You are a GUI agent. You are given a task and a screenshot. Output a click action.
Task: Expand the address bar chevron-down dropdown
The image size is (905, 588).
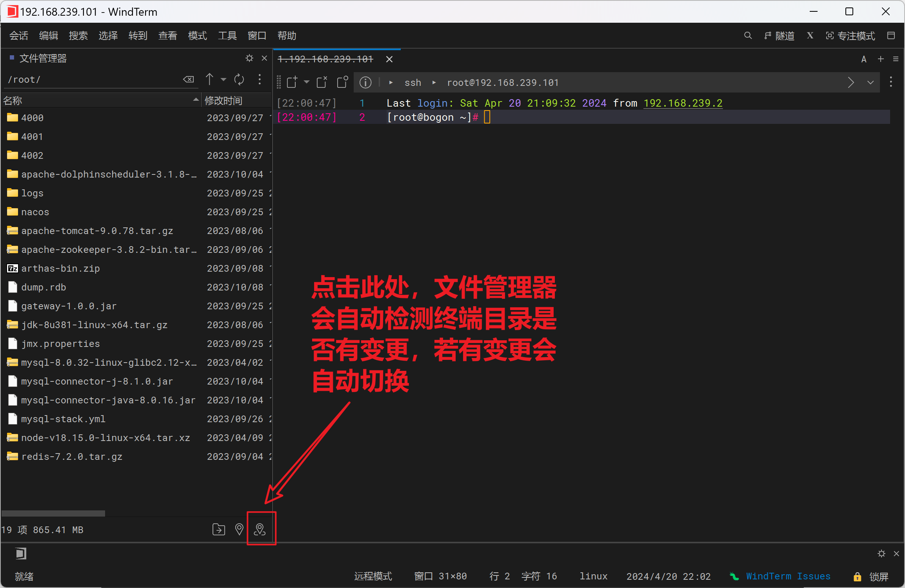(x=870, y=82)
